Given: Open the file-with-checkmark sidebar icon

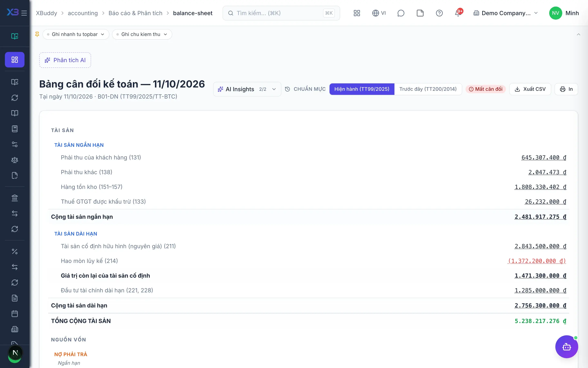Looking at the screenshot, I should pos(14,175).
